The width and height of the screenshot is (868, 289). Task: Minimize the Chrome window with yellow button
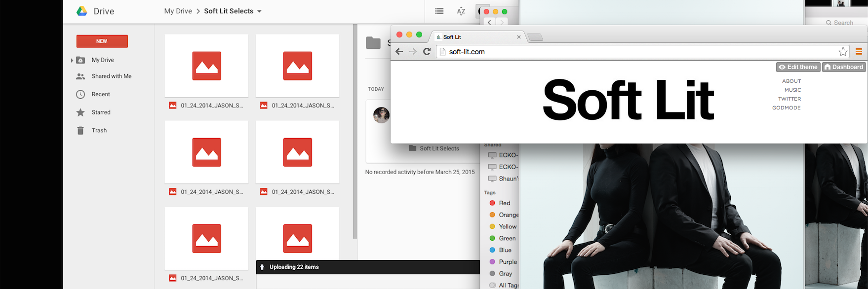click(x=409, y=35)
